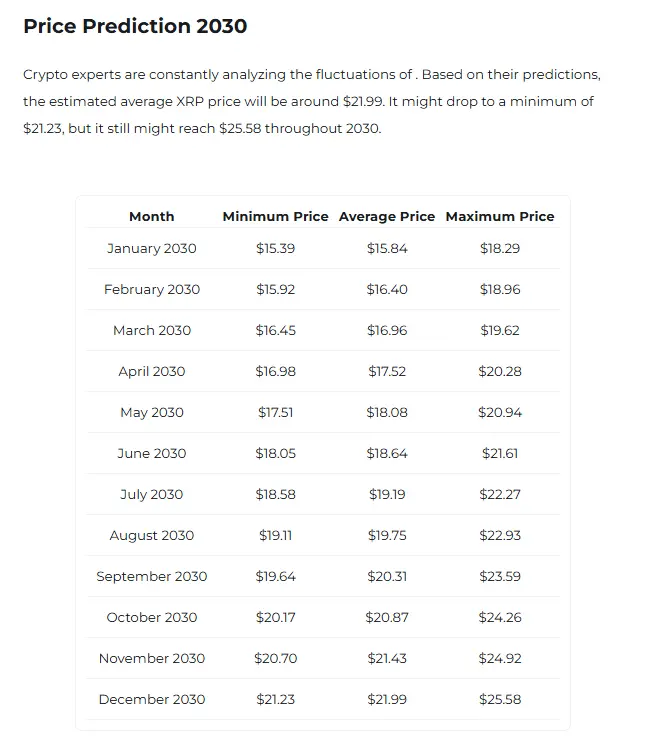Viewport: 666px width, 747px height.
Task: Click July 2030 minimum price $18.58
Action: pos(275,495)
